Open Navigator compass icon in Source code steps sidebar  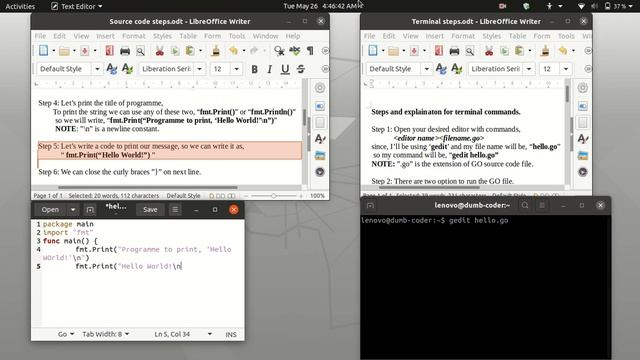click(320, 172)
